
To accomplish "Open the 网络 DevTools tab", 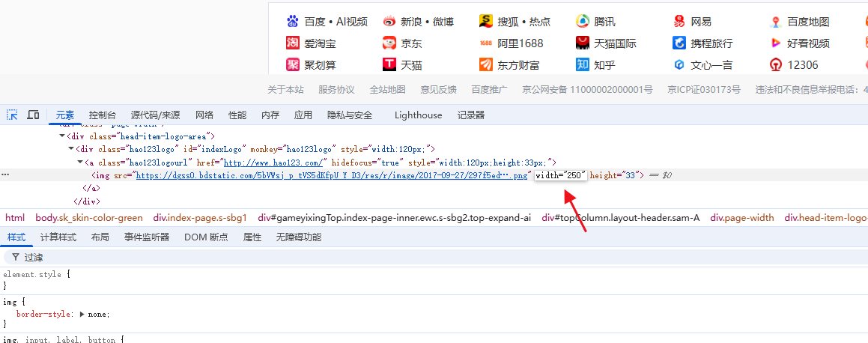I will click(x=204, y=115).
